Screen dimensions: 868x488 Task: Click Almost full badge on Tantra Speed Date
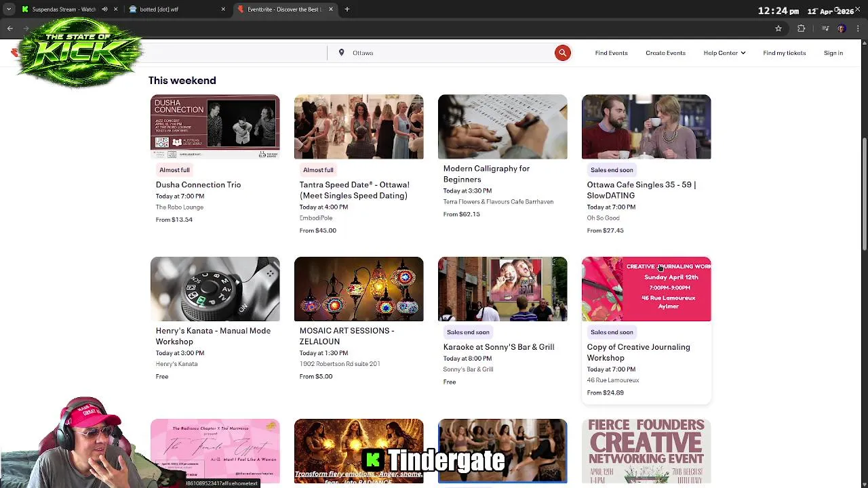[318, 170]
